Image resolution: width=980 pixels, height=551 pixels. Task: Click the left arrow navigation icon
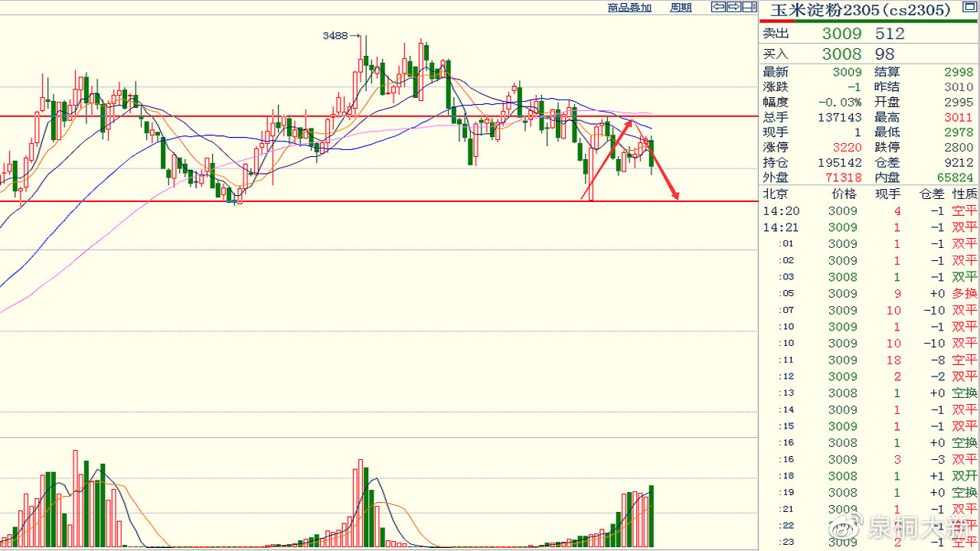pyautogui.click(x=718, y=7)
